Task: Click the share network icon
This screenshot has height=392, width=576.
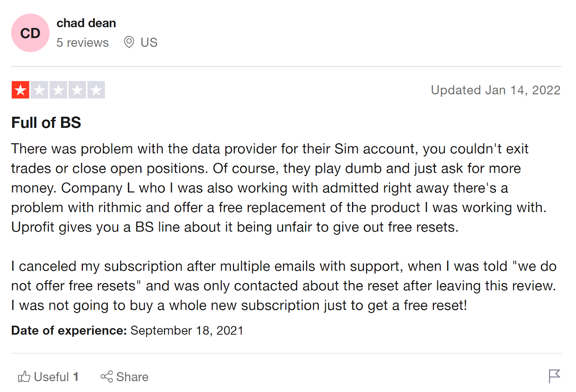Action: (107, 377)
